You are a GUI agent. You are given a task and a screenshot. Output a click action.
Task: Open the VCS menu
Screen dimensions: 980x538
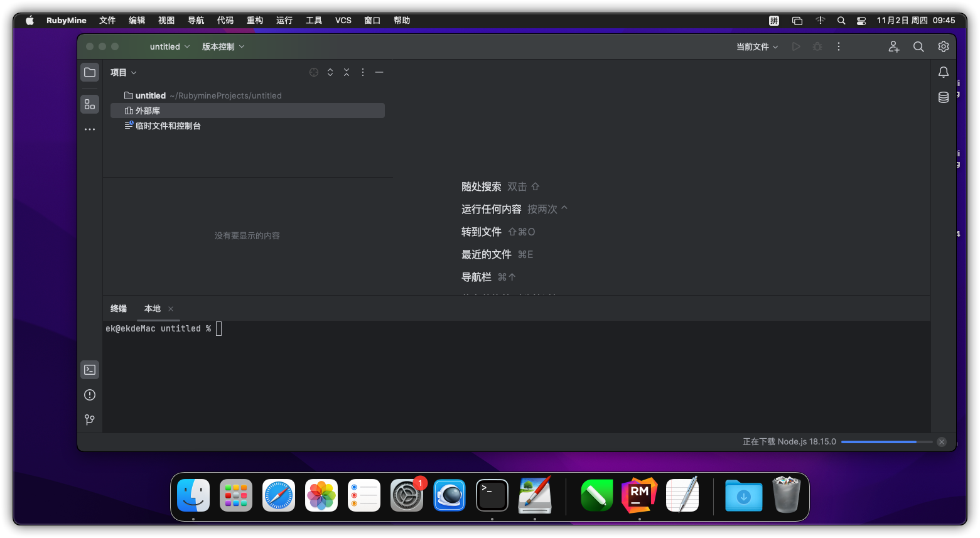point(343,21)
